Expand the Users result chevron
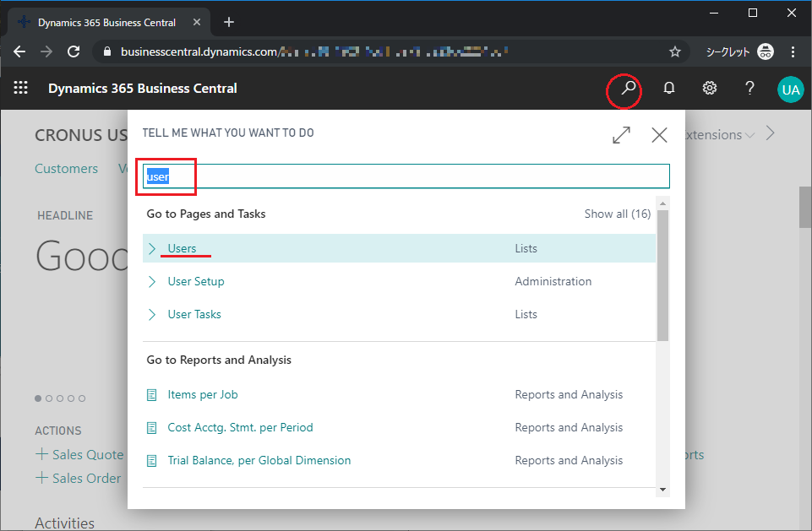Screen dimensions: 812x531 (152, 248)
